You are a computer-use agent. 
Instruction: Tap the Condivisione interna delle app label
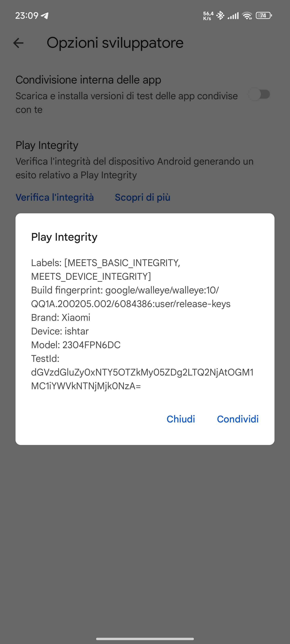coord(88,80)
